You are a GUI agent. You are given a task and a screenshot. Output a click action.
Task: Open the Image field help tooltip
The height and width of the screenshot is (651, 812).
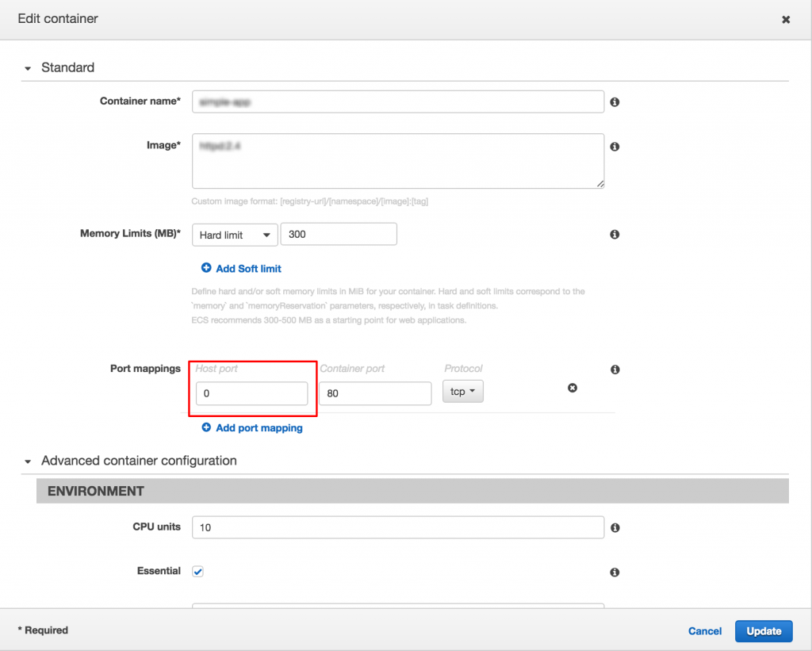tap(615, 146)
